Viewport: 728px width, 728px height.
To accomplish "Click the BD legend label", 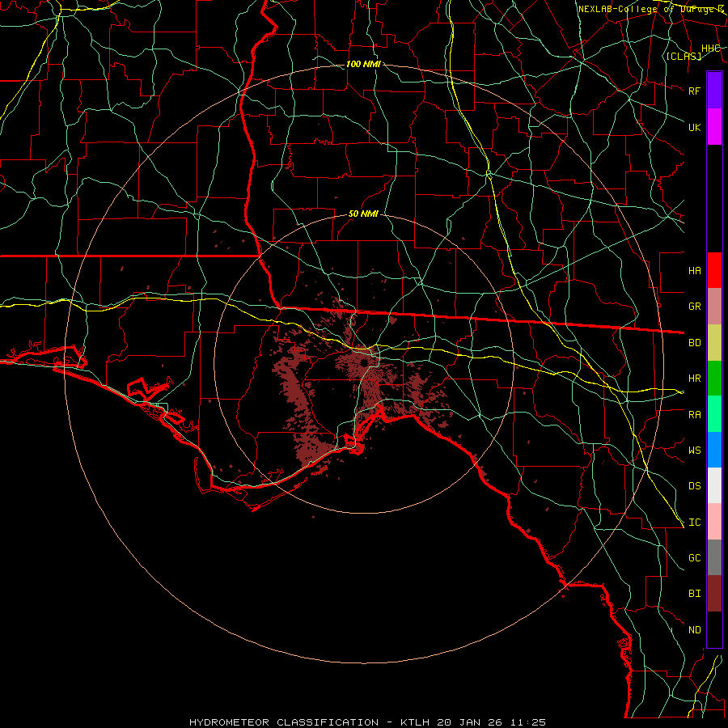I will pyautogui.click(x=694, y=343).
